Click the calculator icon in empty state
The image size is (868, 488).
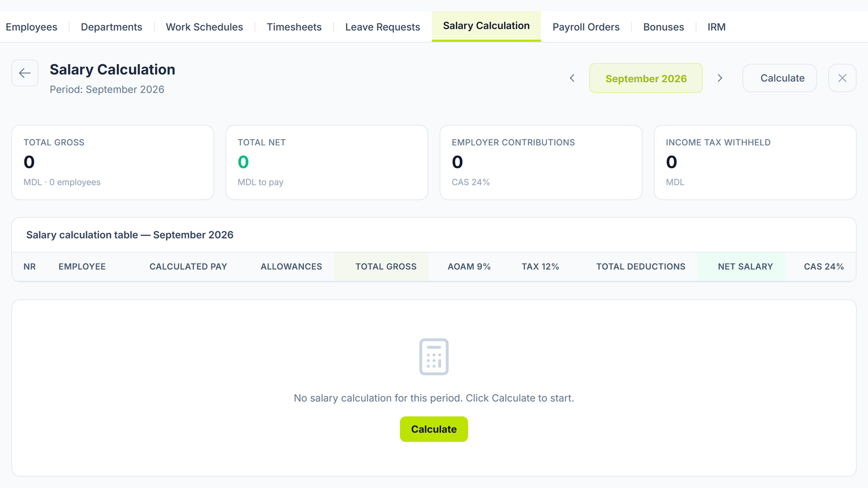[x=434, y=357]
